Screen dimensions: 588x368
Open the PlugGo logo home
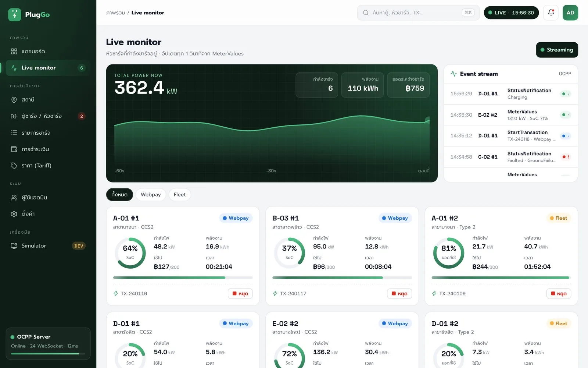pyautogui.click(x=29, y=15)
